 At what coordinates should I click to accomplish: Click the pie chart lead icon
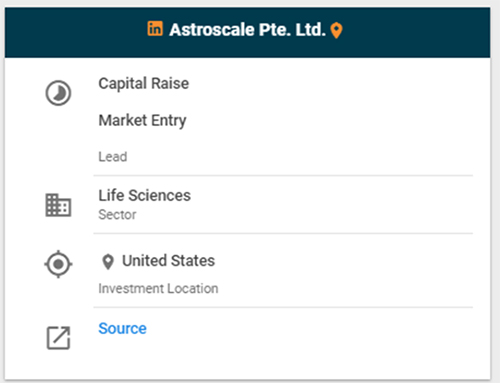coord(58,93)
